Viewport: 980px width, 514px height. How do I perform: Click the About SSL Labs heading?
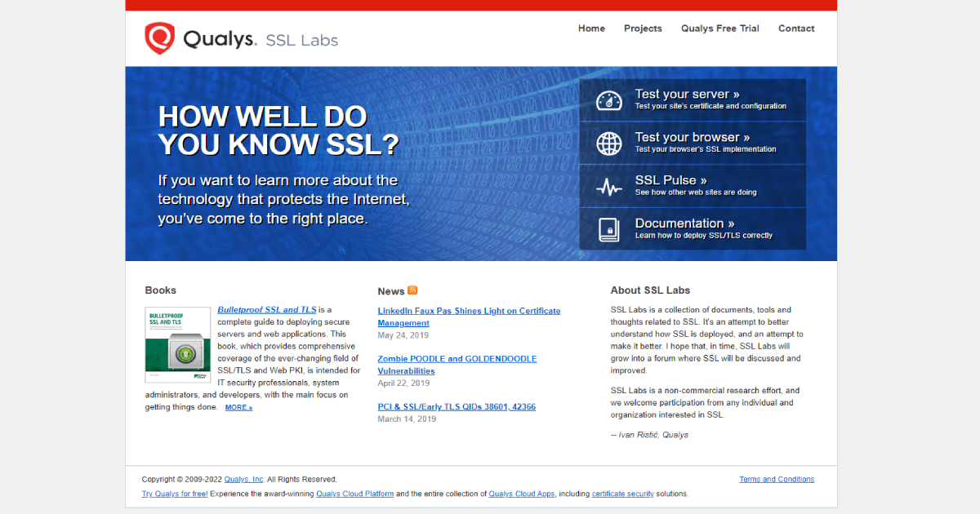650,290
